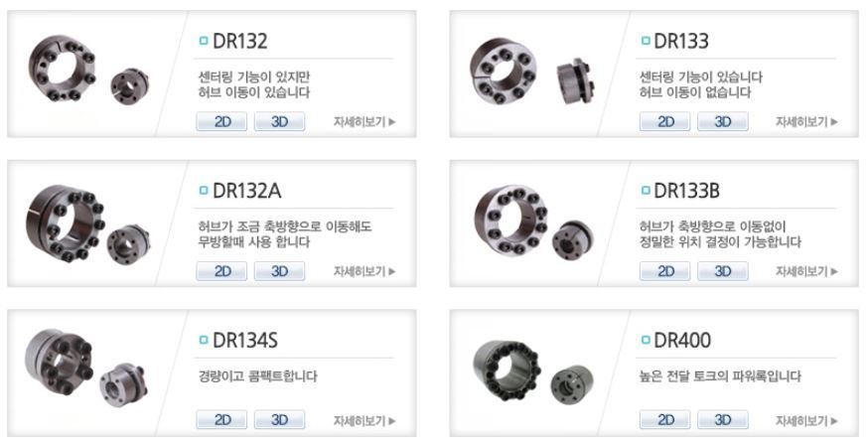Open 3D model for DR133
Viewport: 868px width, 446px height.
[x=722, y=122]
